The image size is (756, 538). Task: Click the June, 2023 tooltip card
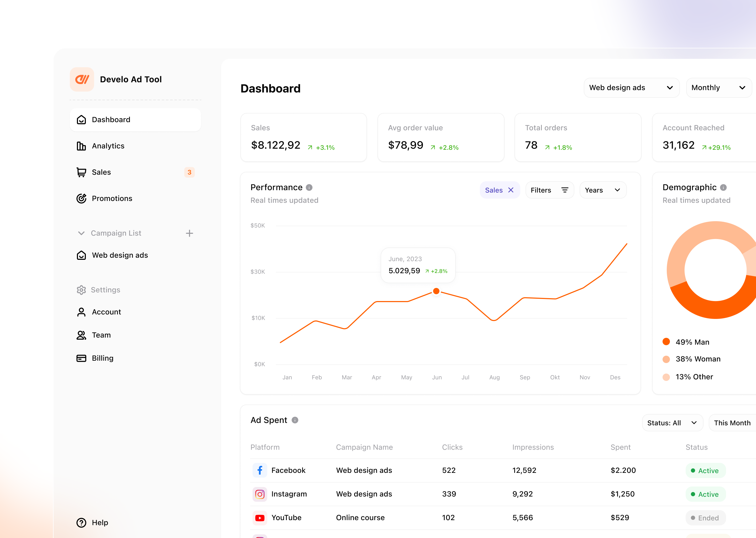point(418,265)
